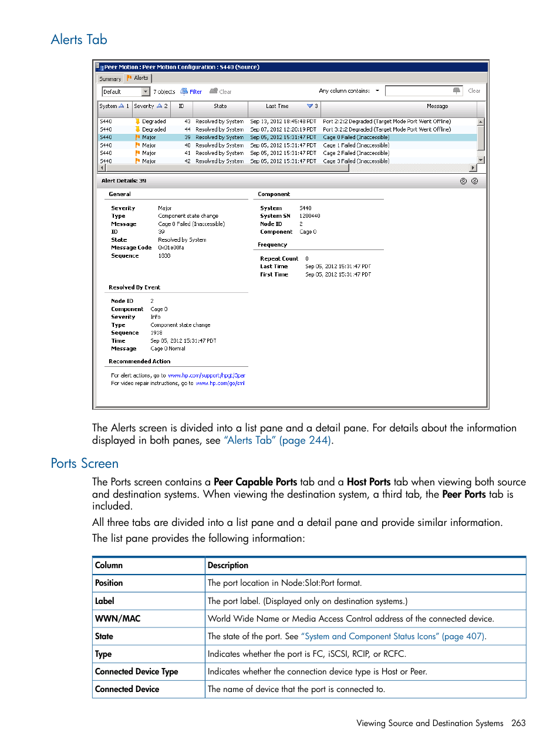Image resolution: width=560 pixels, height=746 pixels.
Task: Switch to the Summary tab
Action: 110,79
